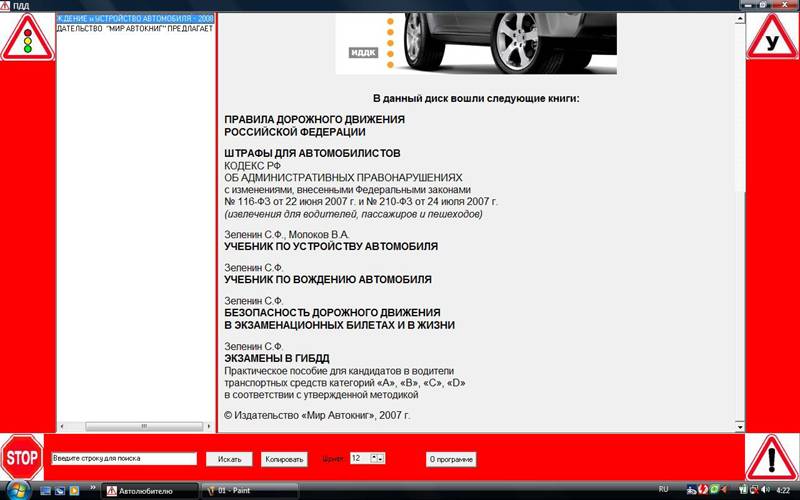The image size is (800, 500).
Task: Click the left list horizontal scrollbar thumb
Action: [x=144, y=426]
